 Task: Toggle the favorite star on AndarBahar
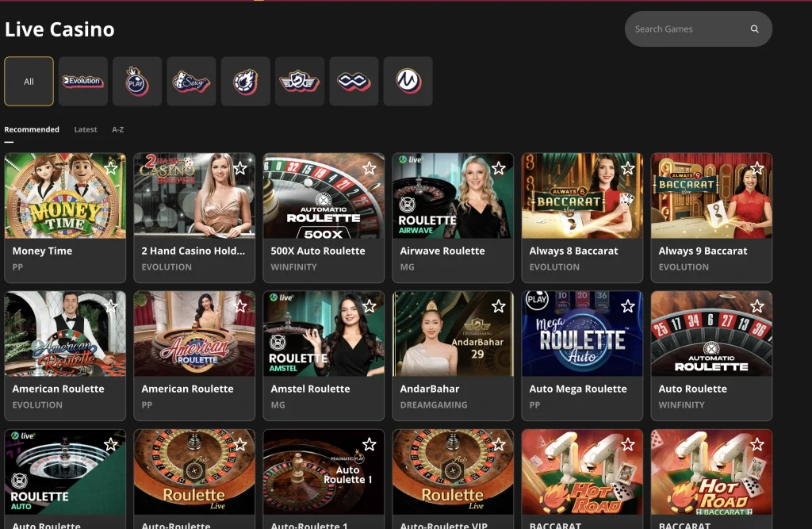point(499,305)
